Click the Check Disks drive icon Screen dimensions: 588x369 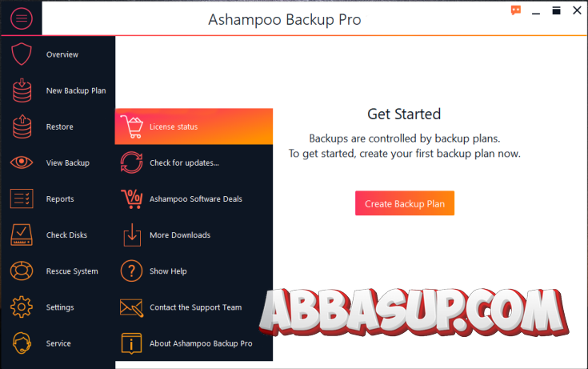tap(22, 235)
